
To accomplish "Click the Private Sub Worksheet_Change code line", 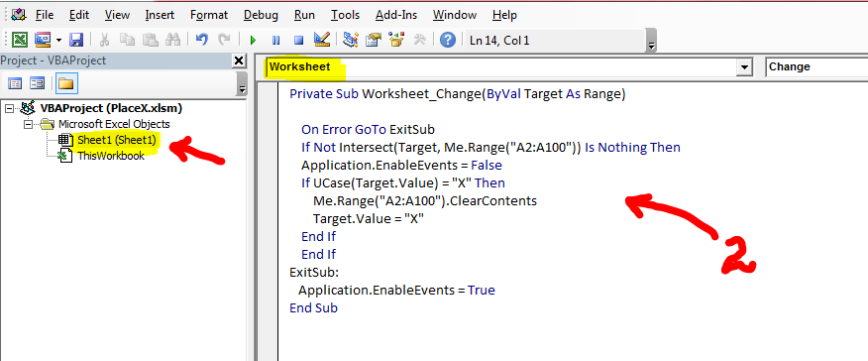I will [x=457, y=94].
